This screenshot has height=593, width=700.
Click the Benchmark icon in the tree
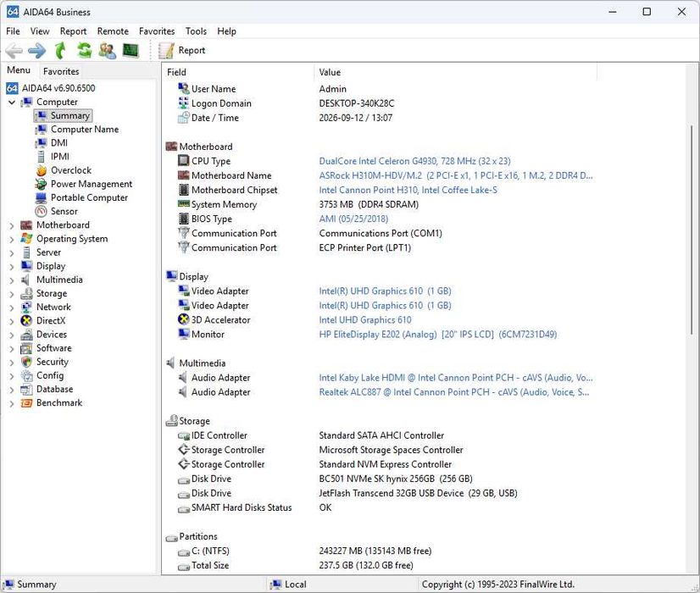27,403
